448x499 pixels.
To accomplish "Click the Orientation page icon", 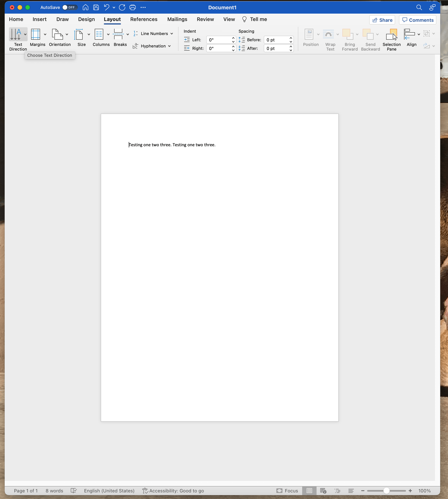I will [57, 34].
